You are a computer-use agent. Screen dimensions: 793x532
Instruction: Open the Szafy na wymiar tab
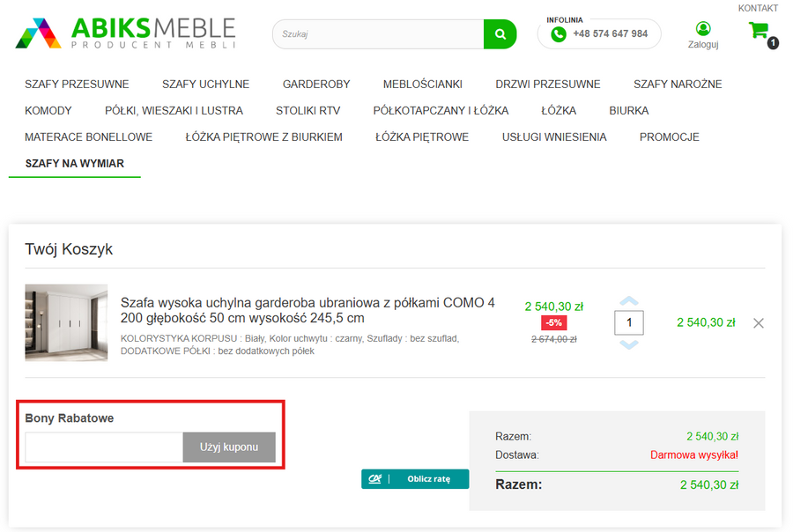pyautogui.click(x=74, y=164)
